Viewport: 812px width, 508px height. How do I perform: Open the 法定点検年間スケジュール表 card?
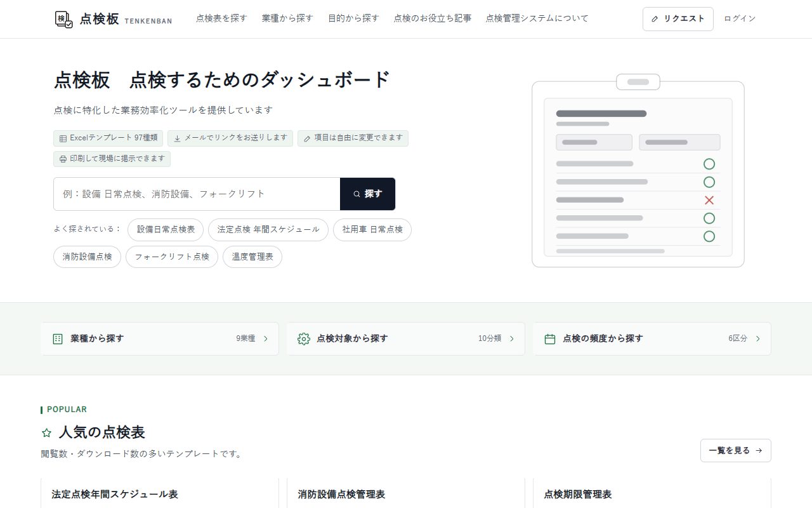click(160, 494)
